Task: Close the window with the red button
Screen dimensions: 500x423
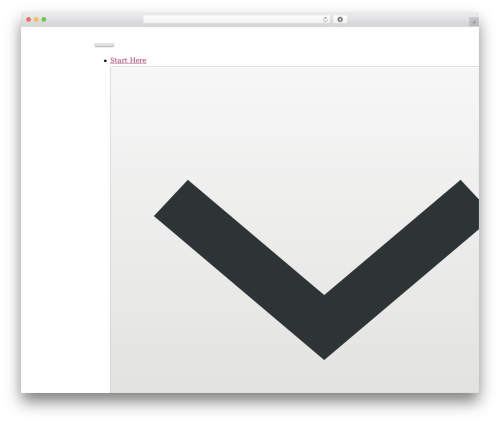Action: [x=29, y=19]
